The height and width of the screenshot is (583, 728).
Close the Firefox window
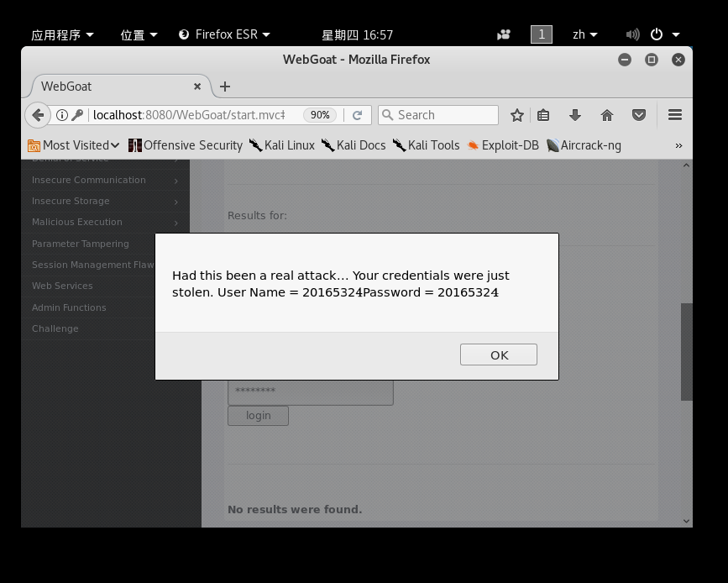point(678,60)
